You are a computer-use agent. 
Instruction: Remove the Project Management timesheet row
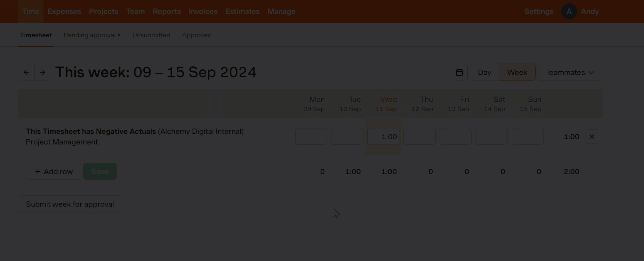pos(592,137)
